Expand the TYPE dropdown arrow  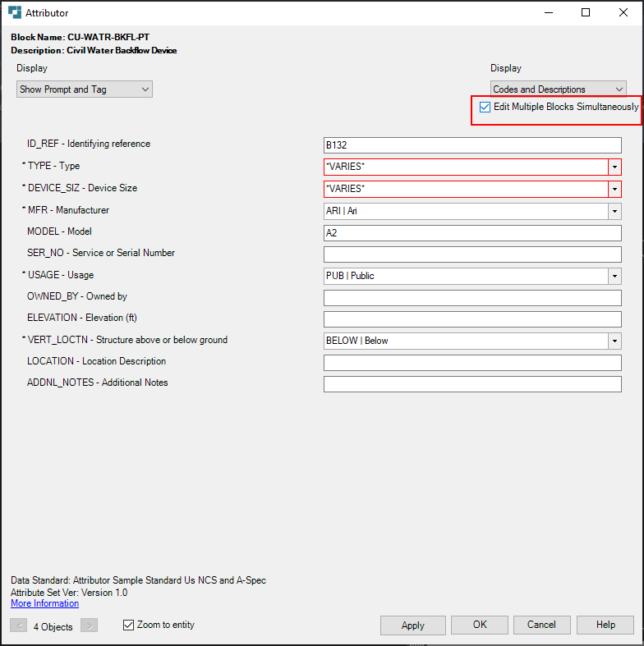pos(614,167)
